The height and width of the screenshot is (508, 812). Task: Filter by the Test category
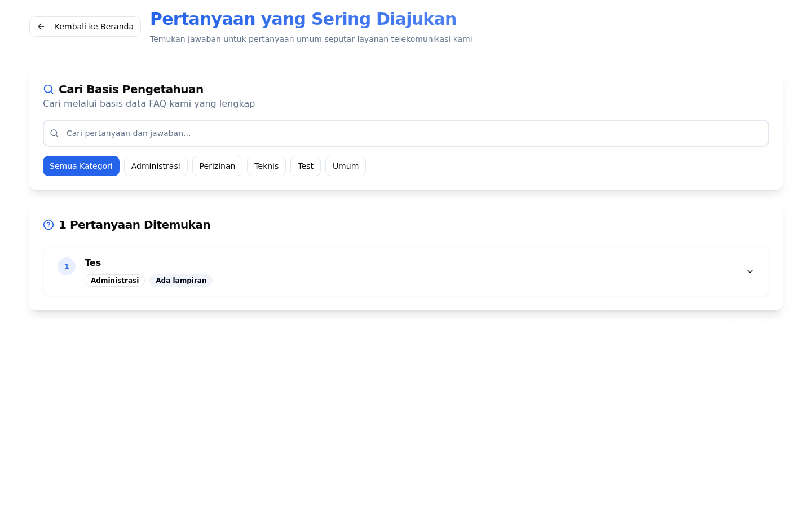(306, 166)
